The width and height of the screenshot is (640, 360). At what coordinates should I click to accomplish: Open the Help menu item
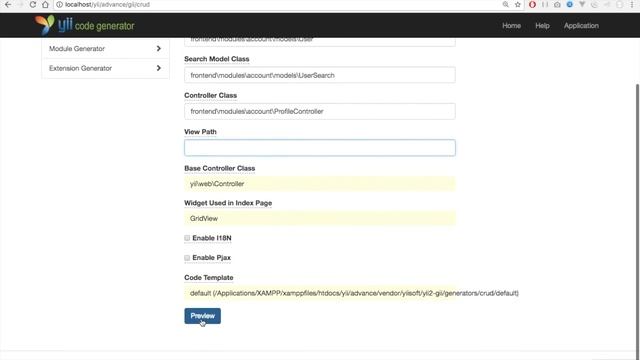[x=542, y=26]
